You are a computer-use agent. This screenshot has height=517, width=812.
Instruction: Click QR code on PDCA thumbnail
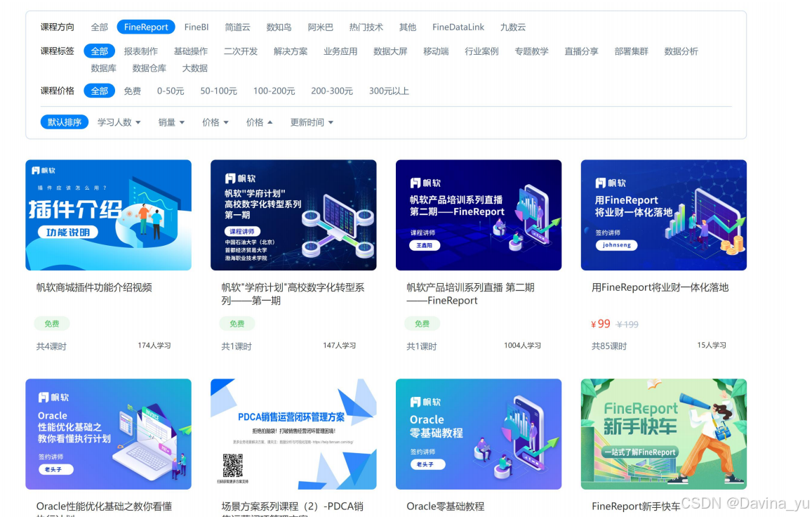(233, 465)
